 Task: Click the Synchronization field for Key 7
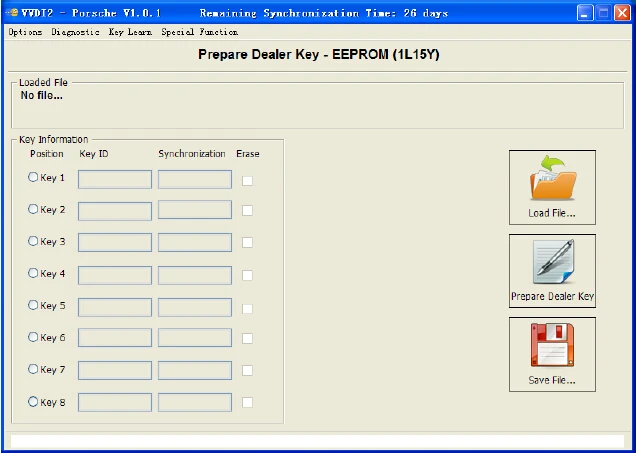point(195,371)
